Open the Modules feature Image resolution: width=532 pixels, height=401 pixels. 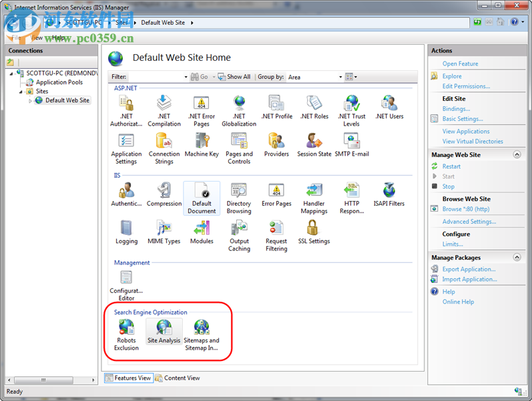click(202, 232)
